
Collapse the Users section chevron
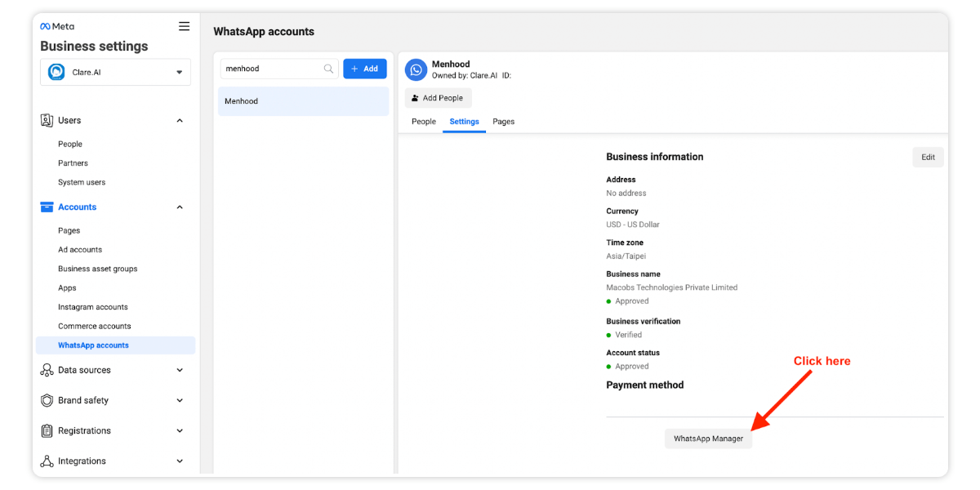[180, 120]
